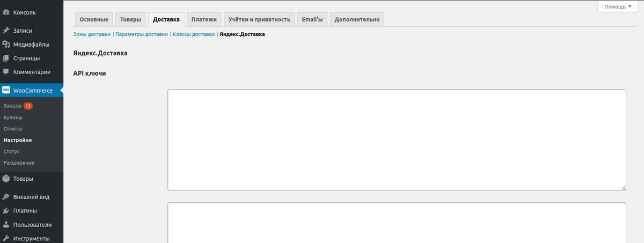Click the WooCommerce logo icon
Screen dimensions: 644x243
pyautogui.click(x=6, y=91)
